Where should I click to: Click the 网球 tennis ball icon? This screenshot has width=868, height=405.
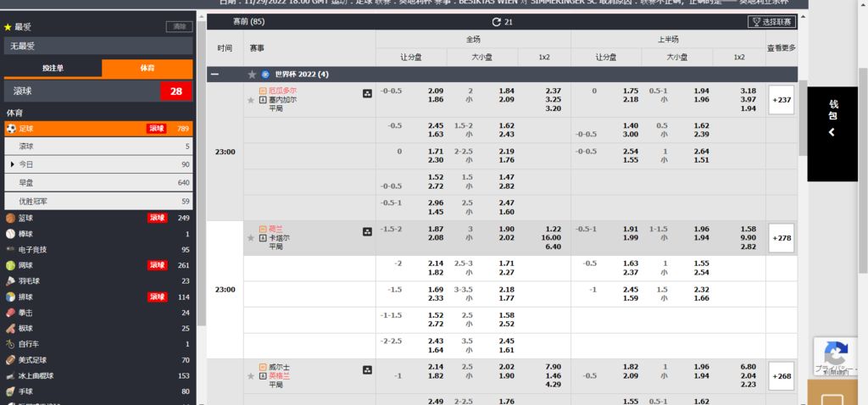point(10,265)
